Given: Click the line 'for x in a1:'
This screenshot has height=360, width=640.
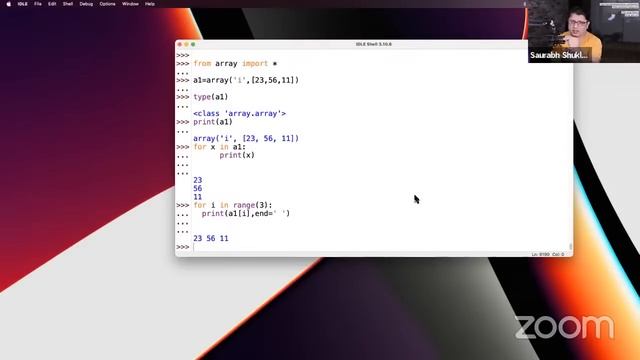Looking at the screenshot, I should 220,147.
